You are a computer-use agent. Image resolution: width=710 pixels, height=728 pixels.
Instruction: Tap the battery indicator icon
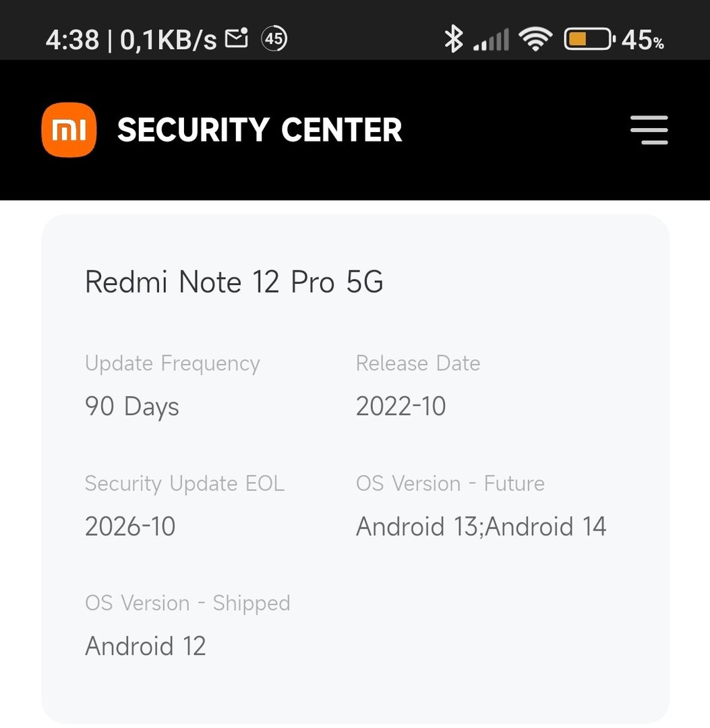click(x=588, y=40)
